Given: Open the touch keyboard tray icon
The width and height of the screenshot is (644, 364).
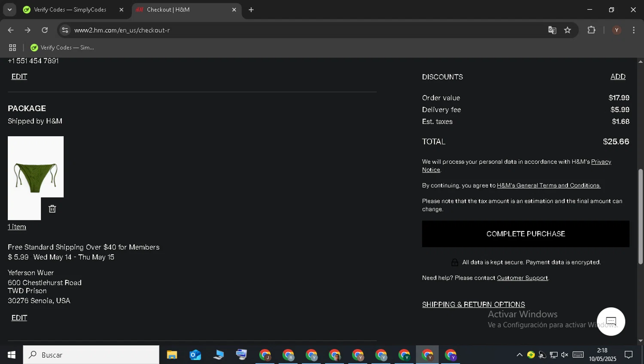Looking at the screenshot, I should click(578, 355).
